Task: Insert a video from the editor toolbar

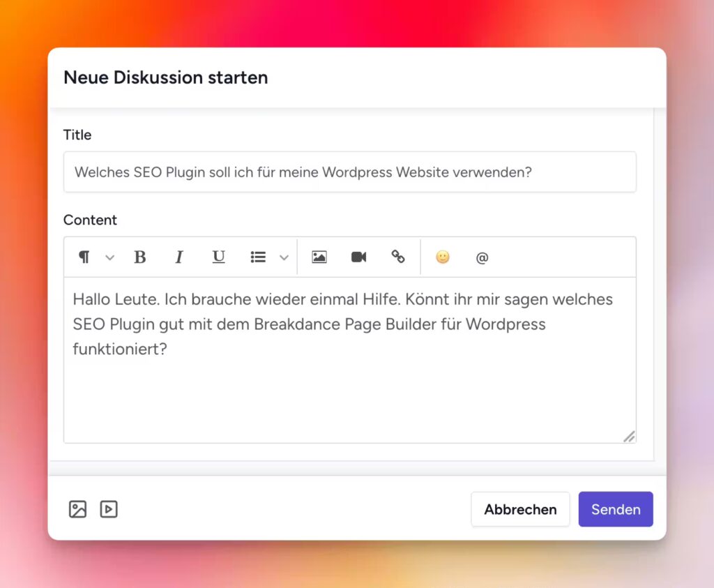Action: (x=359, y=257)
